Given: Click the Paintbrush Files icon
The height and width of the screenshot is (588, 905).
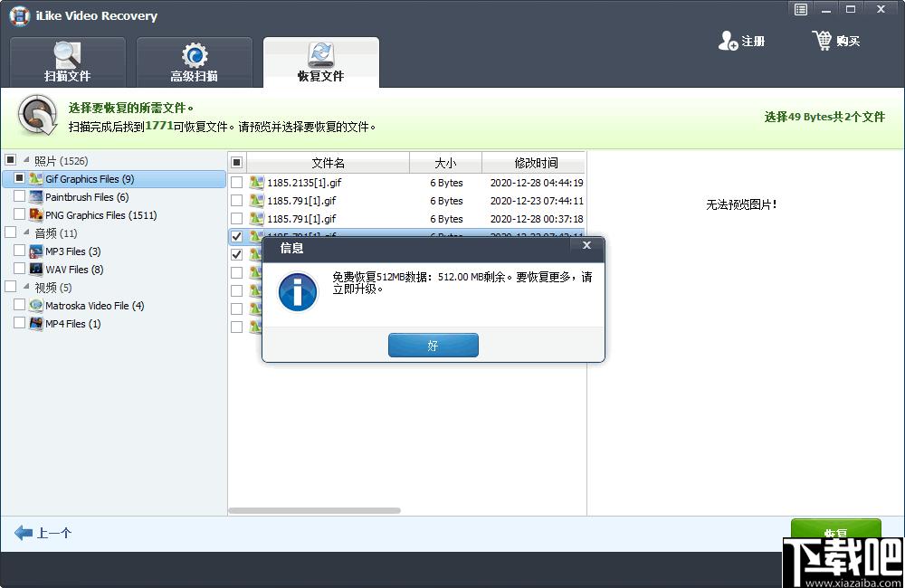Looking at the screenshot, I should click(x=36, y=197).
